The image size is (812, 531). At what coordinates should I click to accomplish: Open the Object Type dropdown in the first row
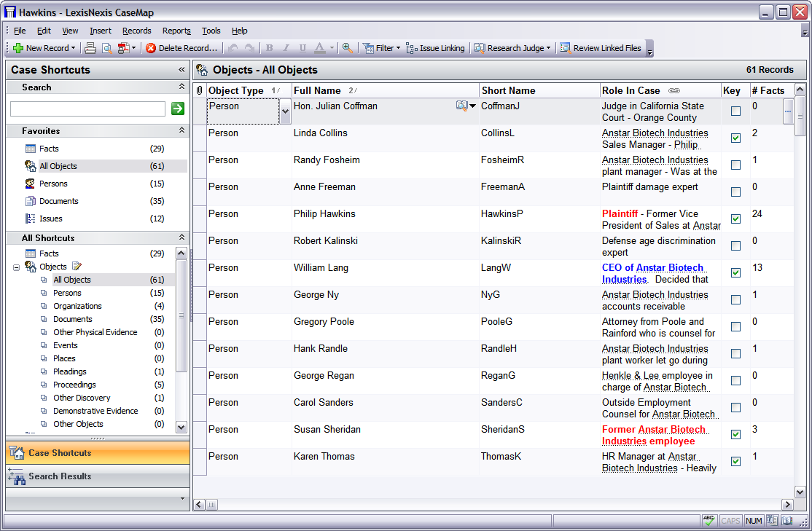[285, 111]
